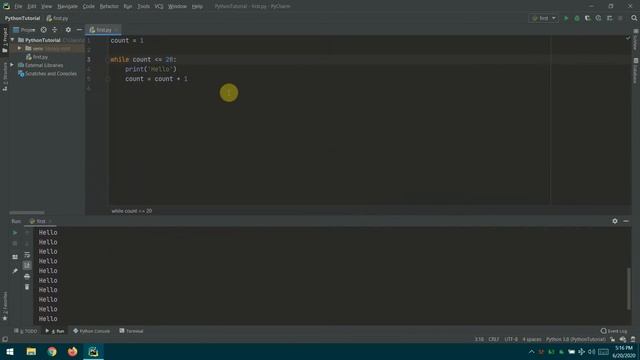Viewport: 640px width, 360px height.
Task: Toggle Favorites side tool window button
Action: (x=5, y=306)
